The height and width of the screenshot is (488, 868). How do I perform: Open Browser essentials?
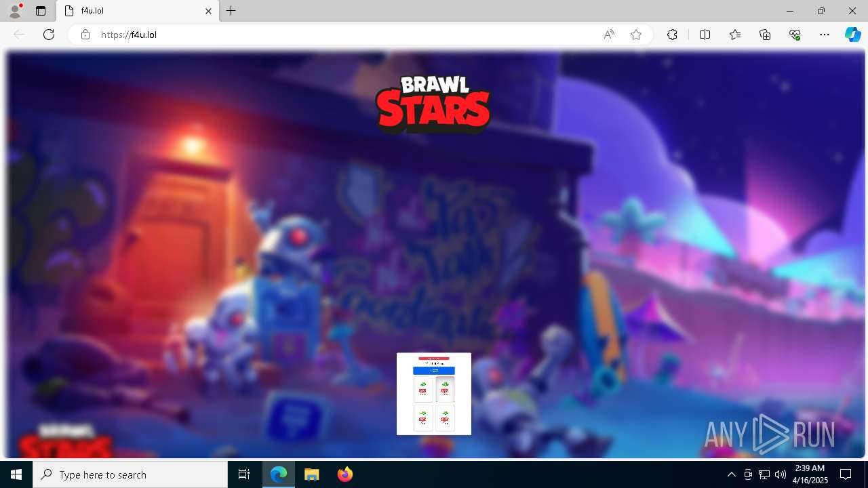795,35
